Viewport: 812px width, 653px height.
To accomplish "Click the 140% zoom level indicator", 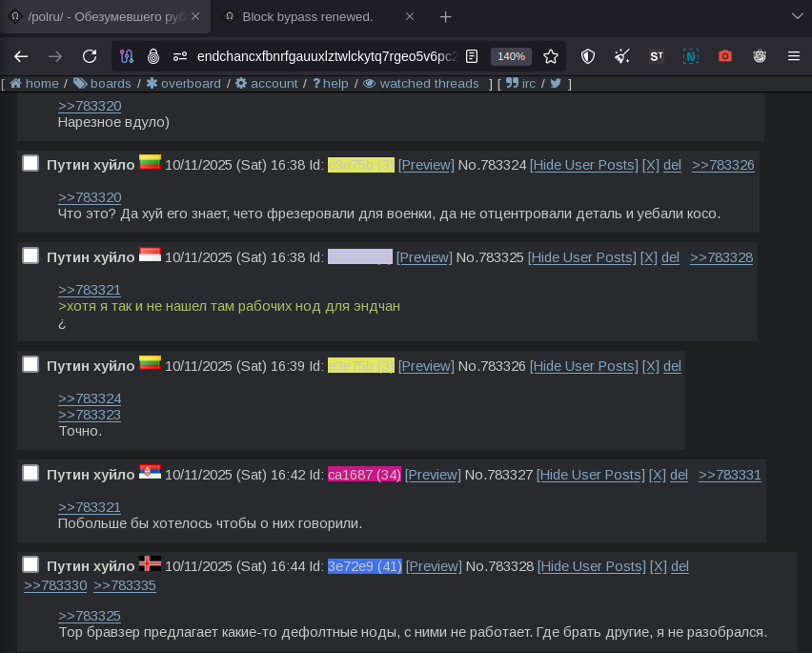I will tap(511, 56).
